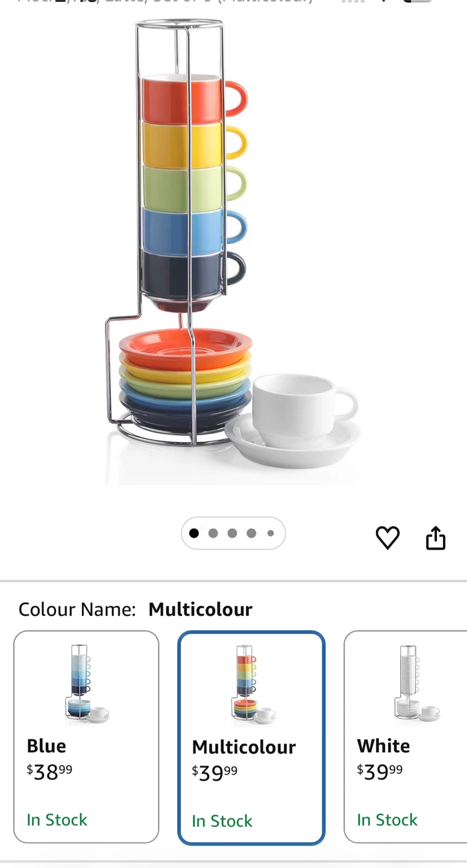Click the $38.99 price on Blue
Viewport: 467px width, 868px height.
(x=49, y=772)
